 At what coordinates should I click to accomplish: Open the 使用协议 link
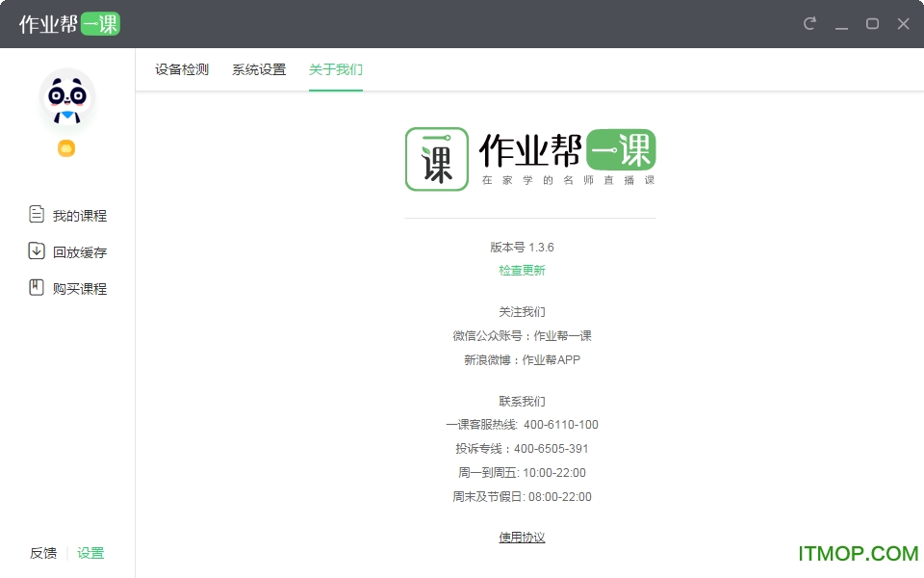(x=522, y=538)
